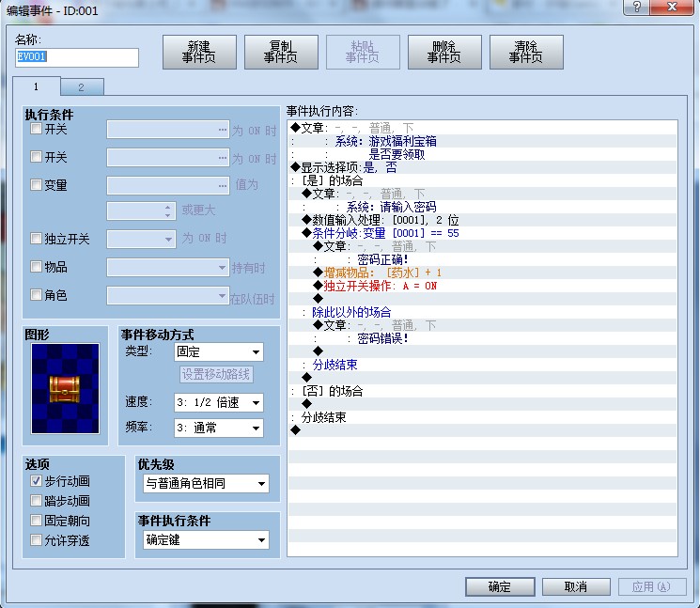The width and height of the screenshot is (700, 608).
Task: Expand the 优先级 priority dropdown
Action: [x=206, y=483]
